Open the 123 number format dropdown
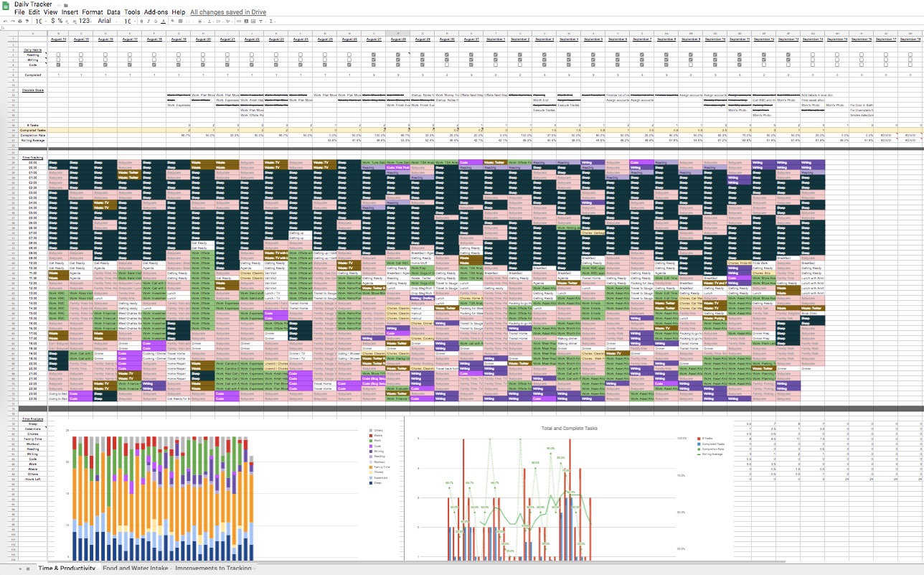 (x=85, y=21)
